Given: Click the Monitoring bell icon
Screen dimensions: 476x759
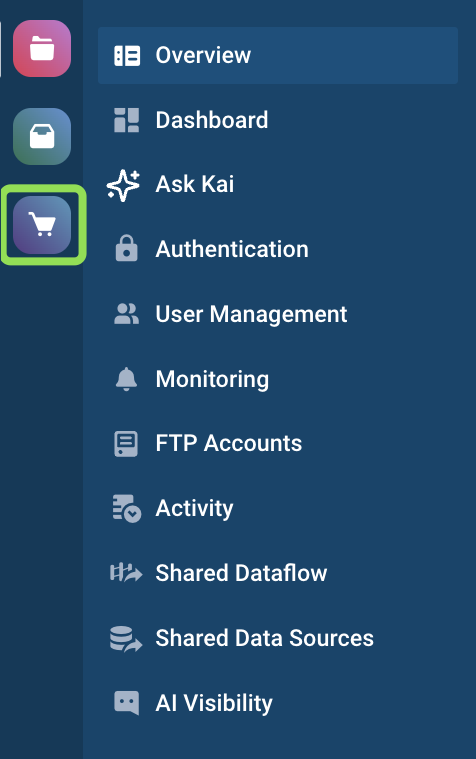Looking at the screenshot, I should [126, 379].
